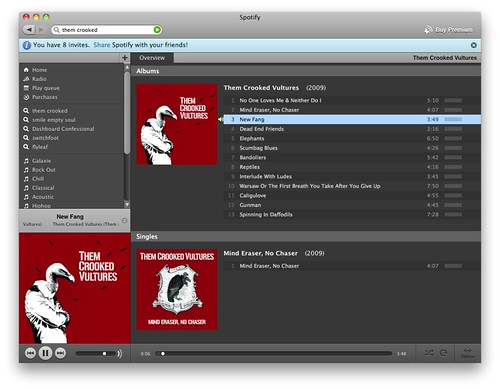Click the sidebar scroll up arrow
Screen dimensions: 500x389
click(127, 67)
